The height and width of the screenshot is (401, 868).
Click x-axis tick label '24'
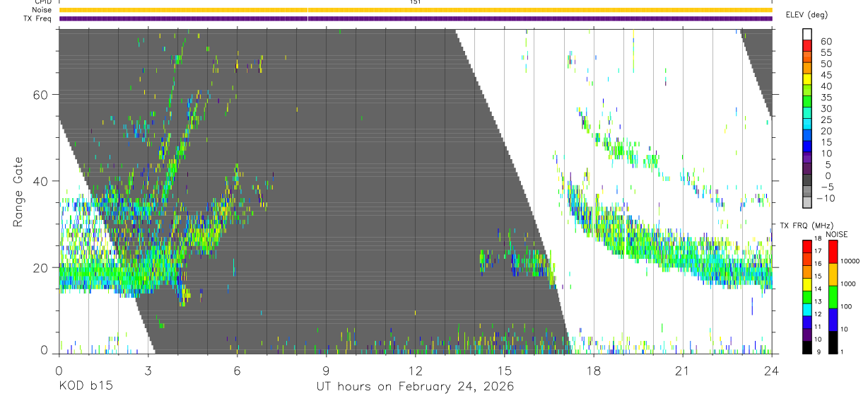click(771, 371)
